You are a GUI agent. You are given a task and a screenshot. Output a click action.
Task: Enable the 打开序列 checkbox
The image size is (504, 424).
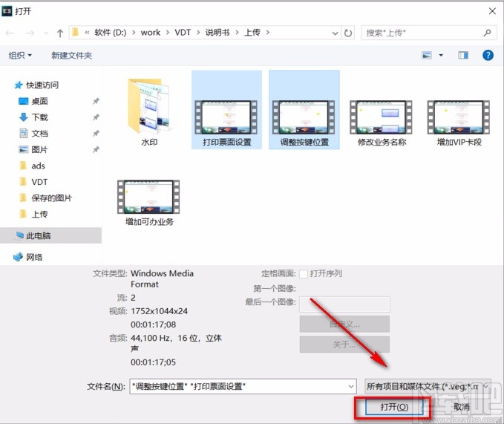(303, 274)
